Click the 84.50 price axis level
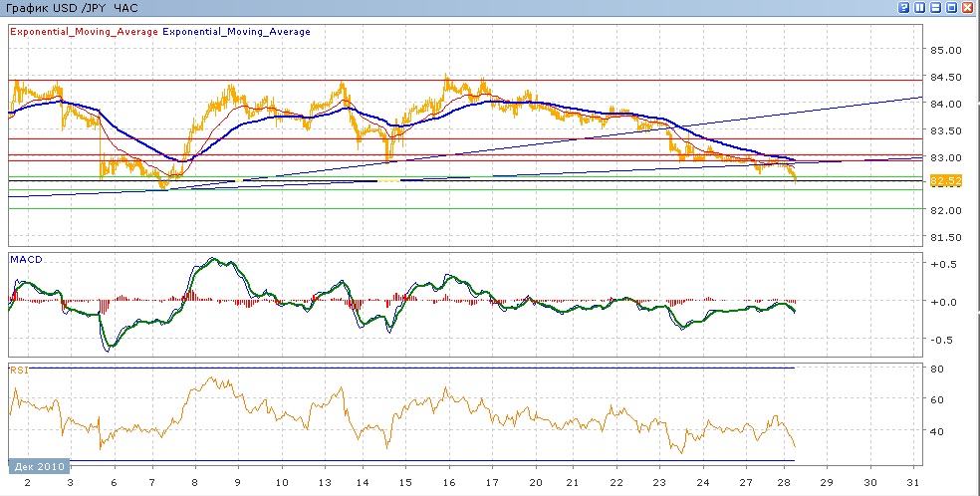Image resolution: width=980 pixels, height=496 pixels. coord(944,78)
